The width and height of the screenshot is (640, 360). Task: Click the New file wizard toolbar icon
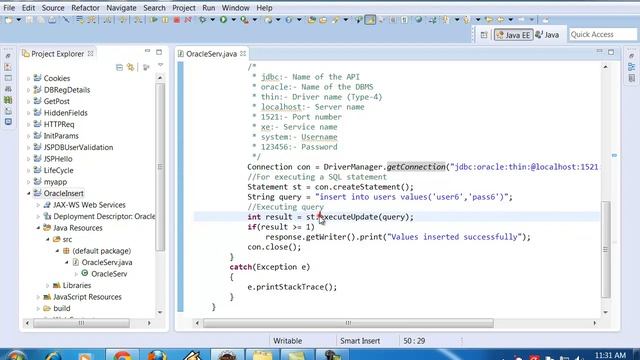(x=9, y=20)
